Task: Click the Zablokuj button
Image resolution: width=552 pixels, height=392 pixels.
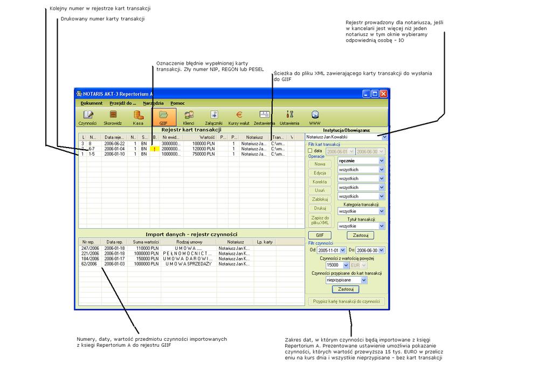Action: pyautogui.click(x=320, y=199)
